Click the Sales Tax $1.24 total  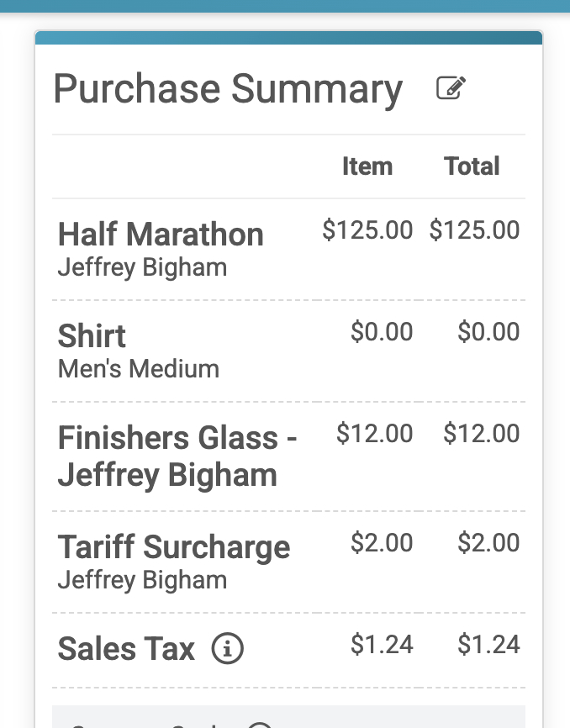[x=488, y=645]
